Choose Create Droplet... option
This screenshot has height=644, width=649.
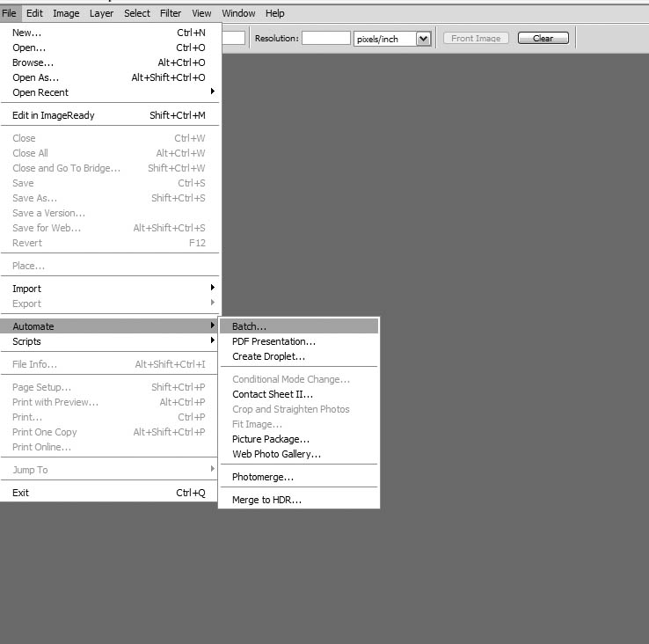[299, 356]
